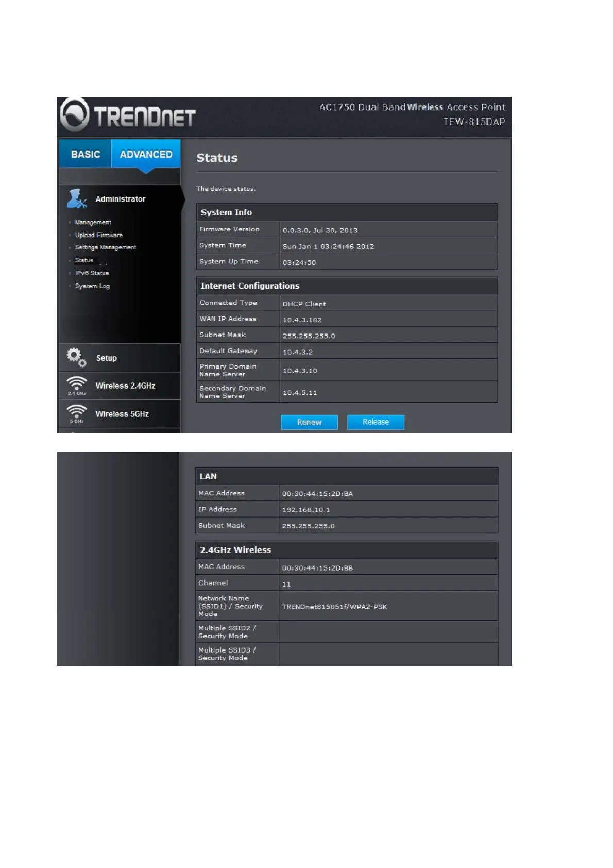Click the TRENDnet logo
613x868 pixels.
(x=128, y=114)
